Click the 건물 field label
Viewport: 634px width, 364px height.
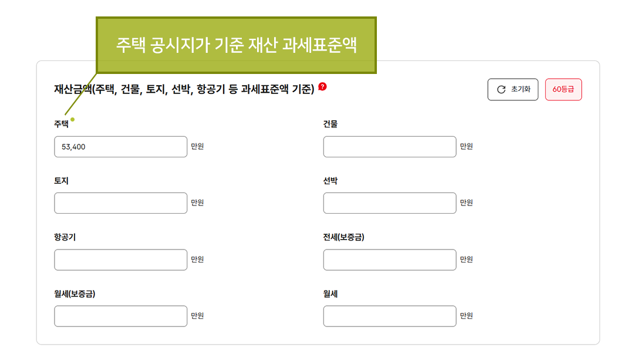pyautogui.click(x=329, y=124)
